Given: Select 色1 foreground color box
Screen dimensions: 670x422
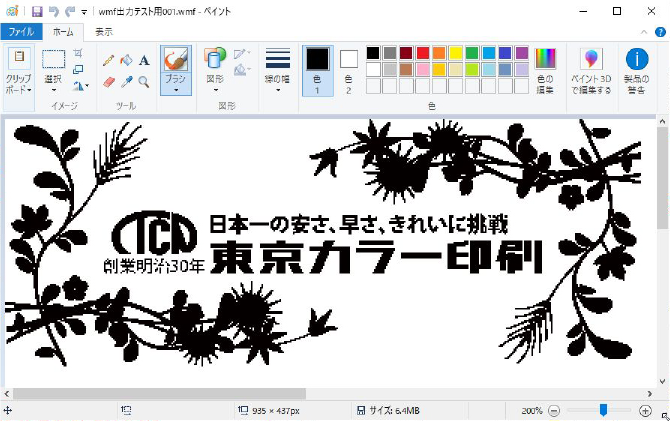Looking at the screenshot, I should tap(317, 71).
